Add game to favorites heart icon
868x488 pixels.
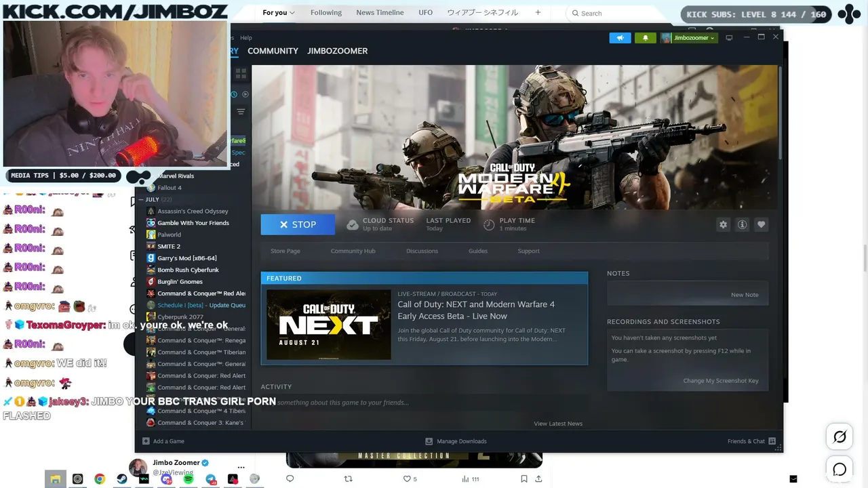pos(761,224)
